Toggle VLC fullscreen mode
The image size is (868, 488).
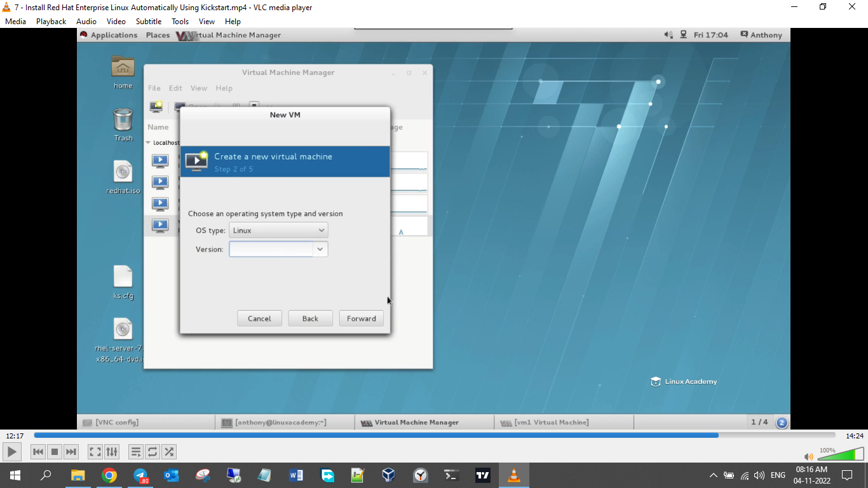(95, 452)
